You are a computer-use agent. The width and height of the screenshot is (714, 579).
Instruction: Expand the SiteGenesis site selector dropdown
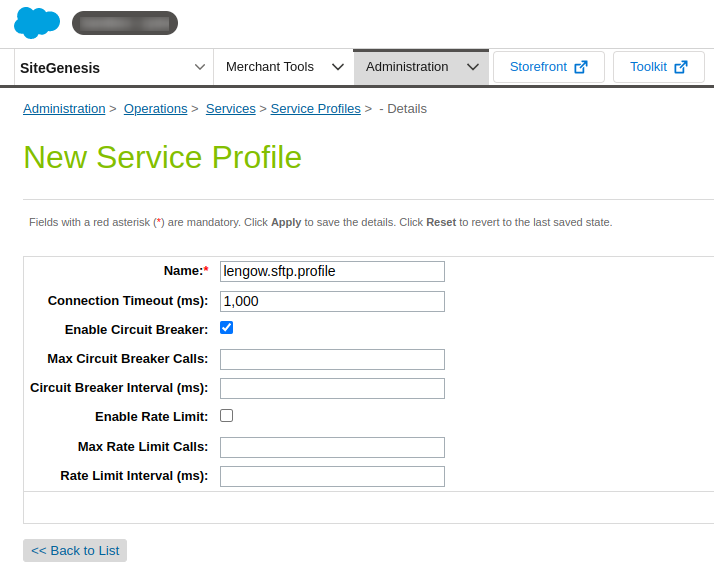point(198,67)
